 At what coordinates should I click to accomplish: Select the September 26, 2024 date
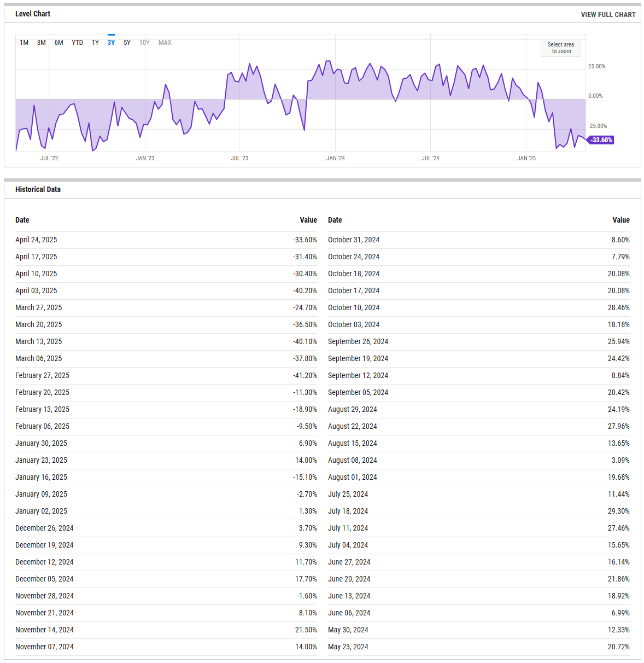click(x=358, y=341)
